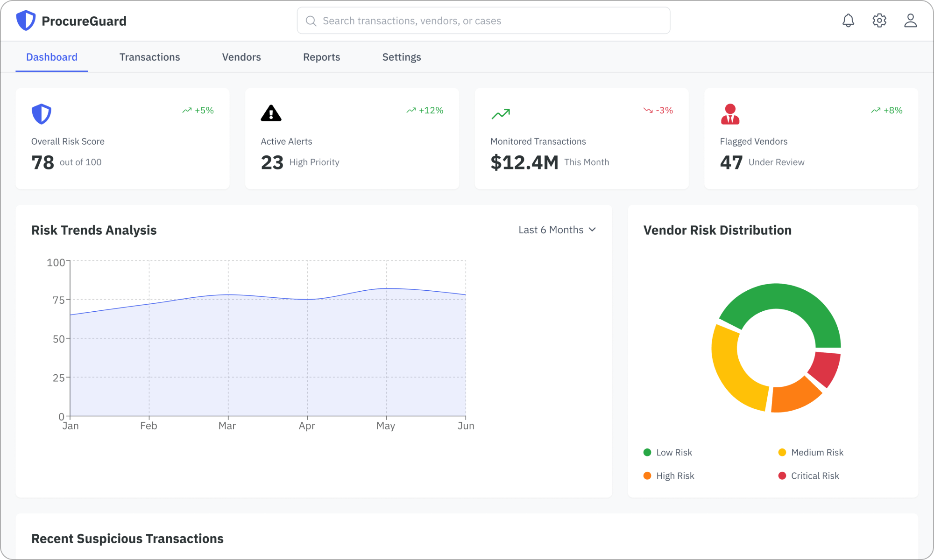The height and width of the screenshot is (560, 934).
Task: Click the Risk Trends Analysis heading
Action: pyautogui.click(x=94, y=230)
